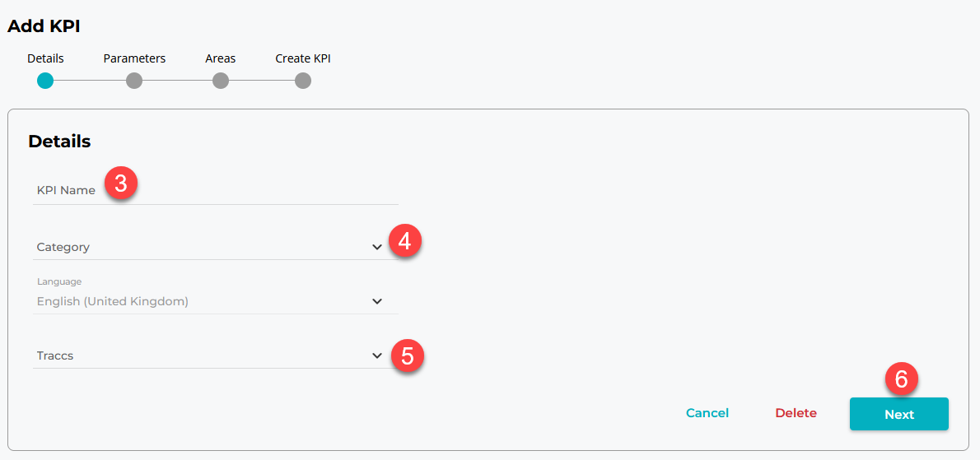This screenshot has height=460, width=980.
Task: Click the Parameters step circle
Action: 134,81
